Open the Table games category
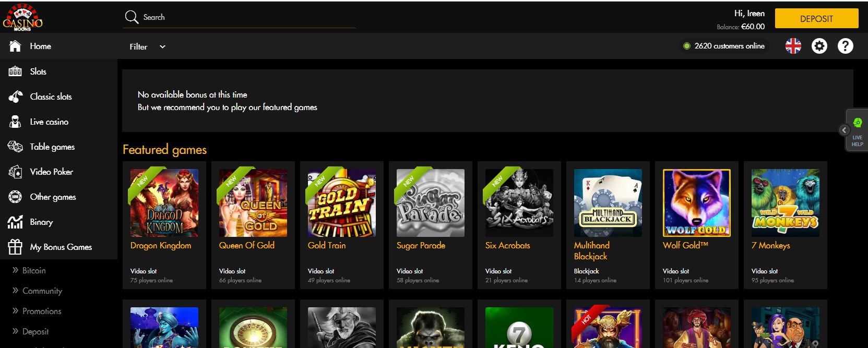The width and height of the screenshot is (868, 348). pyautogui.click(x=52, y=147)
